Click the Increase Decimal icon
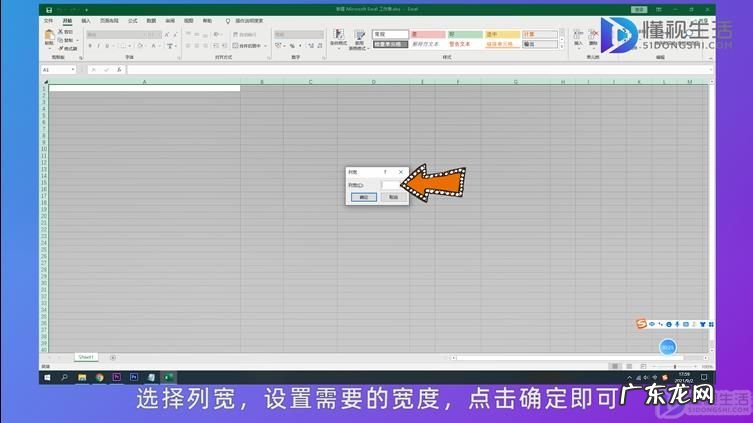The width and height of the screenshot is (753, 423). tap(311, 46)
